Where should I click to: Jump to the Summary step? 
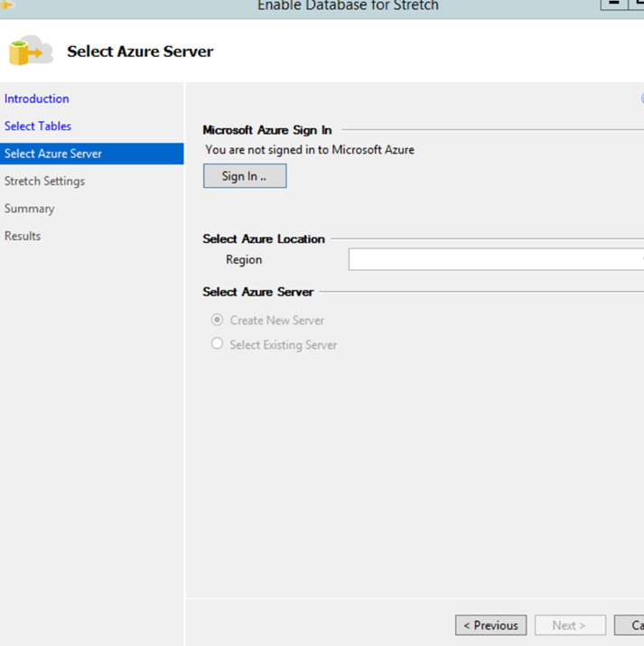pyautogui.click(x=29, y=209)
